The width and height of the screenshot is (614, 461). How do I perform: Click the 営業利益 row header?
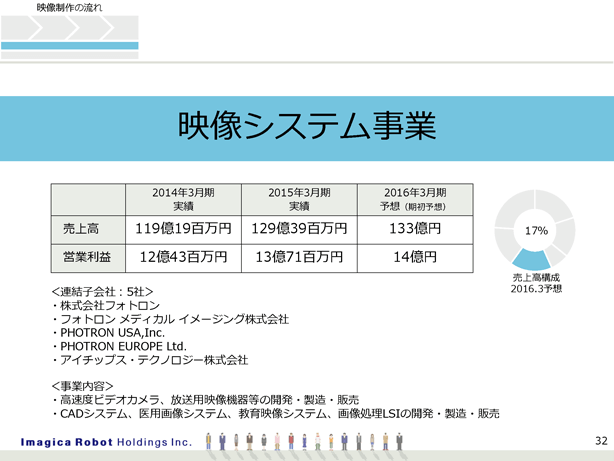(x=88, y=258)
